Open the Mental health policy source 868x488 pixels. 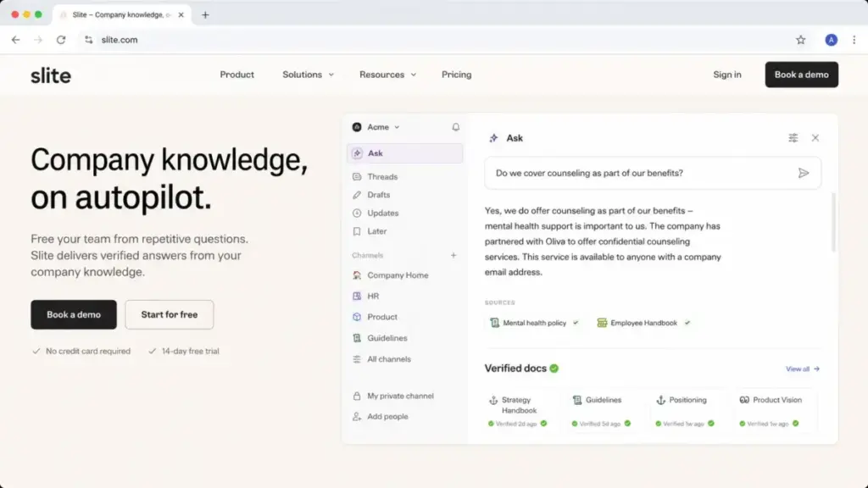pyautogui.click(x=534, y=323)
